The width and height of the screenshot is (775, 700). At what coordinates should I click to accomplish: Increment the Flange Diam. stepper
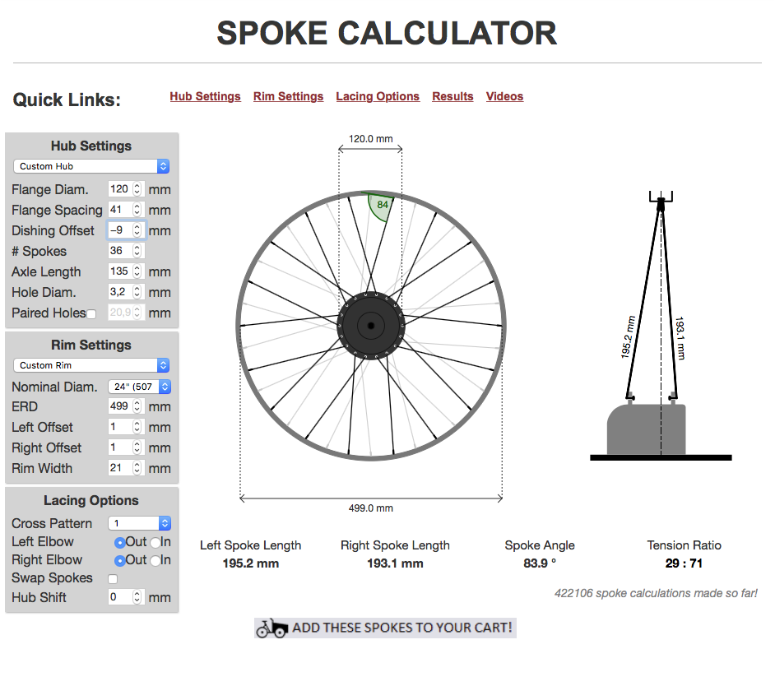[x=137, y=186]
